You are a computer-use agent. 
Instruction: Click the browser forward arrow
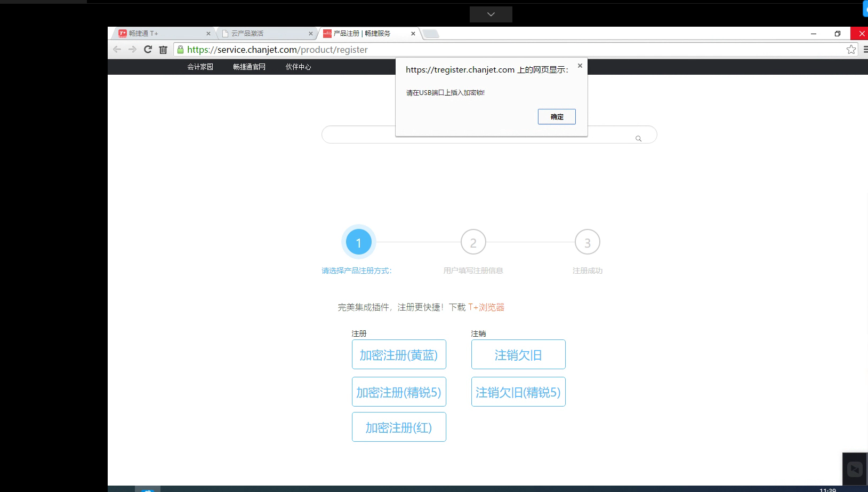coord(132,50)
